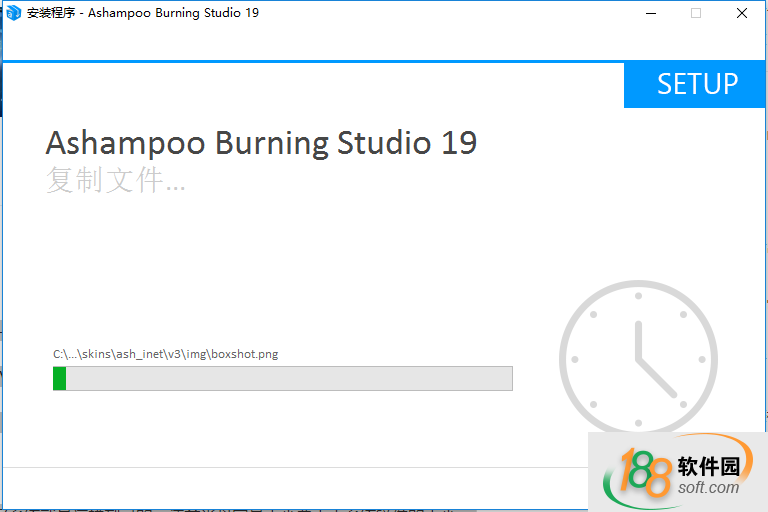Click the Ashampoo Burning Studio 19 heading
The image size is (768, 512).
pyautogui.click(x=261, y=143)
